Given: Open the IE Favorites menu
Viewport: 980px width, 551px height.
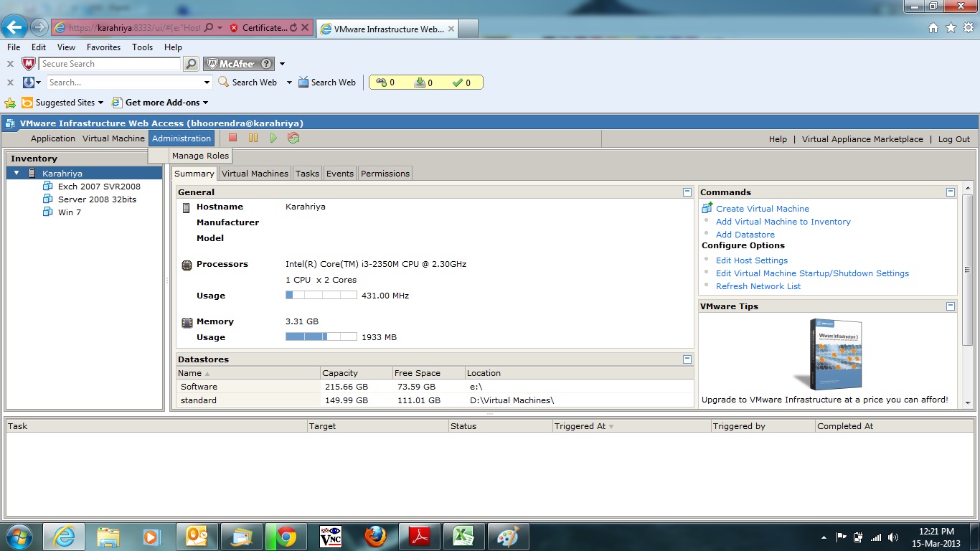Looking at the screenshot, I should point(104,47).
